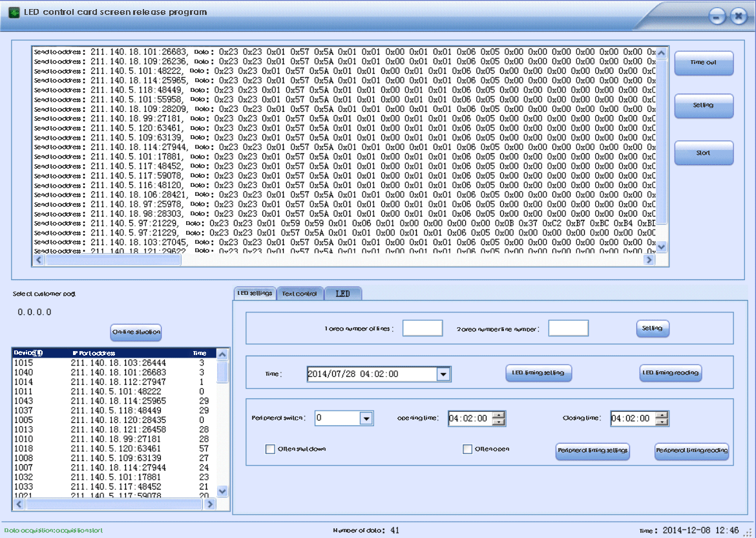Screen dimensions: 756x538
Task: Switch to the Text control tab
Action: coord(300,294)
